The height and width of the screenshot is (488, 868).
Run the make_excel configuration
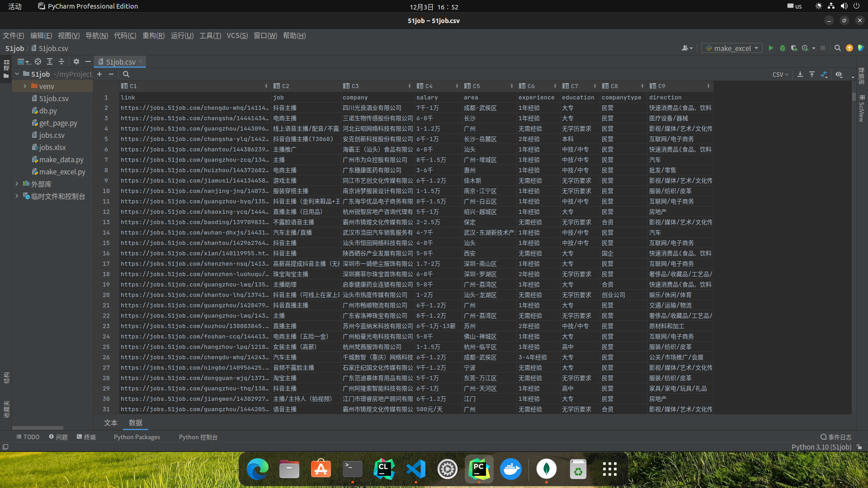771,48
